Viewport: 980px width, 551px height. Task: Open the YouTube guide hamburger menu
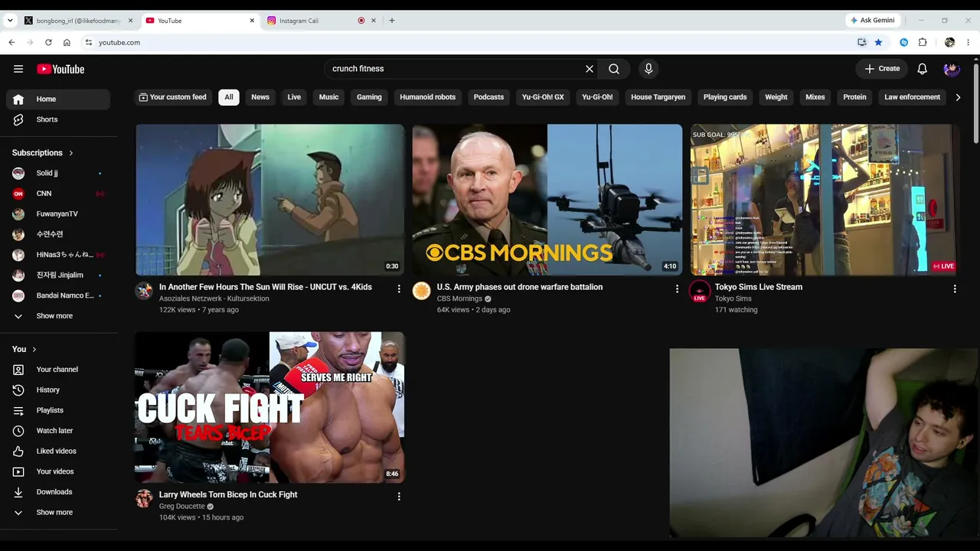pos(18,69)
